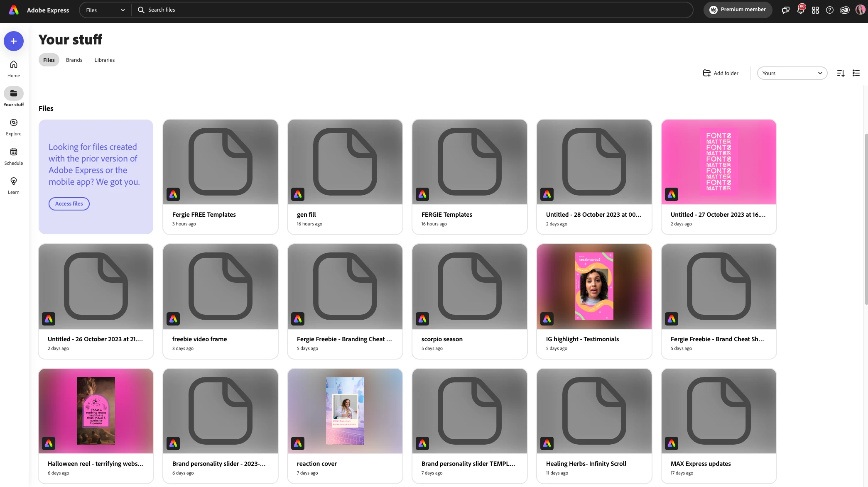Open the comments chat icon
The height and width of the screenshot is (487, 868).
[x=785, y=10]
